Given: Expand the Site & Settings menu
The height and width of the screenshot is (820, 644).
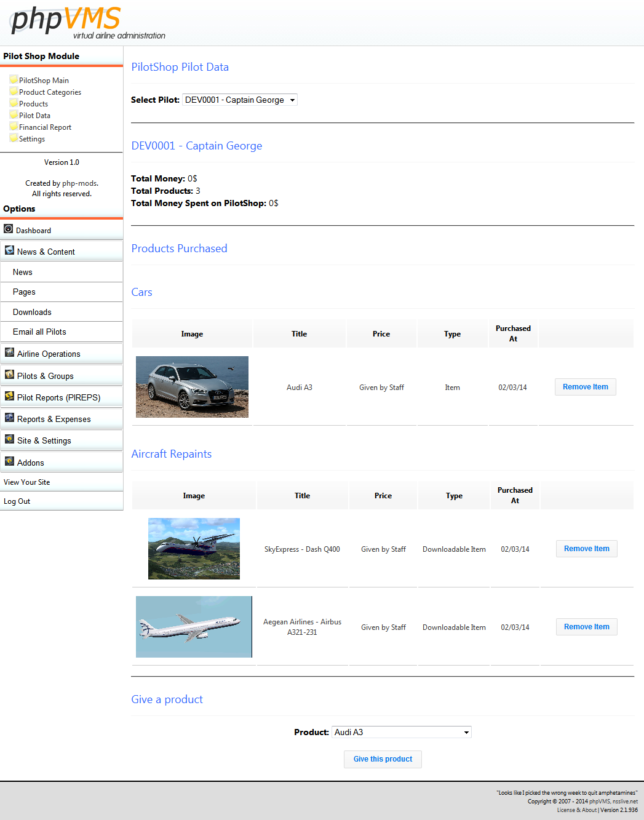Looking at the screenshot, I should tap(62, 440).
